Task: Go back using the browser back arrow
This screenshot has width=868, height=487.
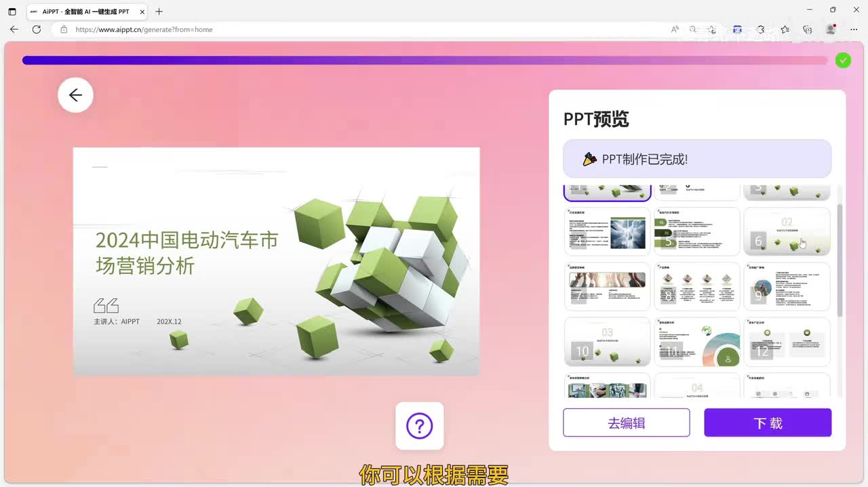Action: click(14, 29)
